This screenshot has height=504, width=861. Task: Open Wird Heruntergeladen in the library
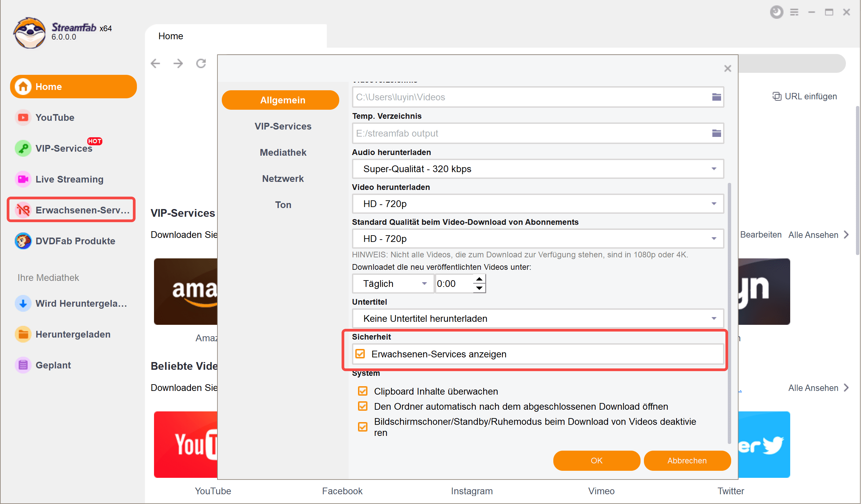pyautogui.click(x=71, y=303)
